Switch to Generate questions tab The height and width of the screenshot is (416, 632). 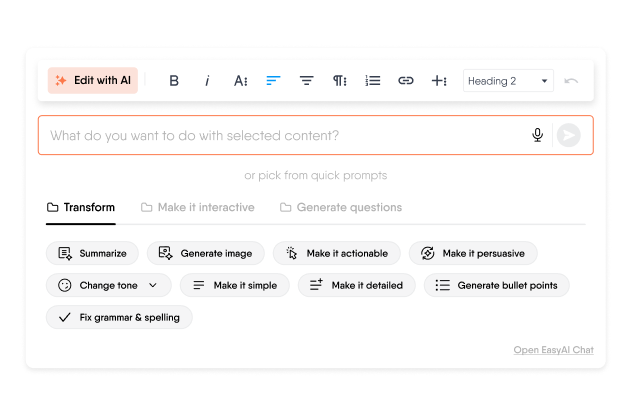pos(341,208)
